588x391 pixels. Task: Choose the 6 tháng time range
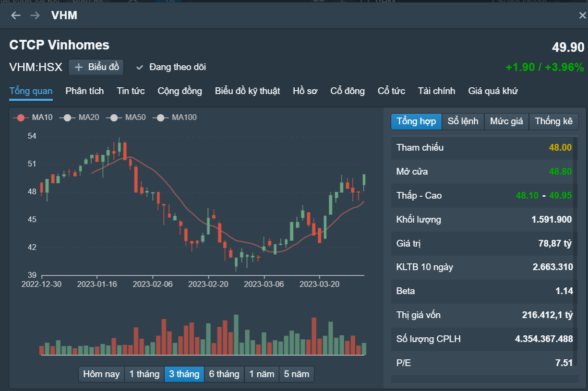coord(224,374)
